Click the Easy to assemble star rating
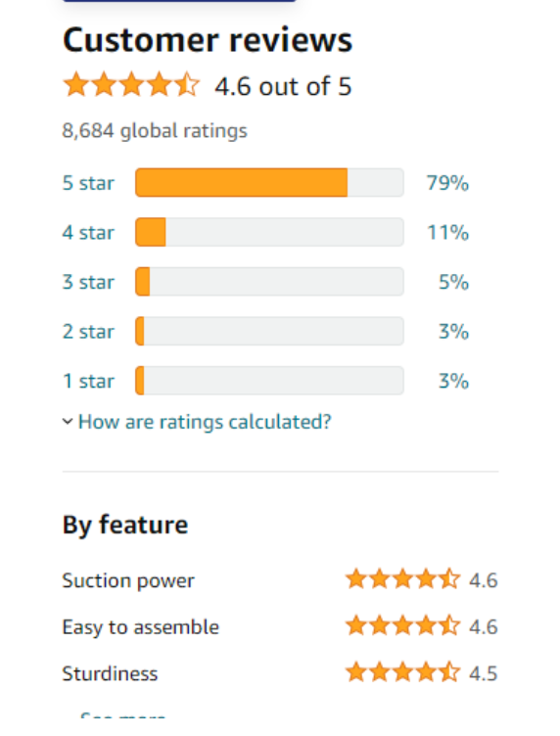 [x=402, y=625]
